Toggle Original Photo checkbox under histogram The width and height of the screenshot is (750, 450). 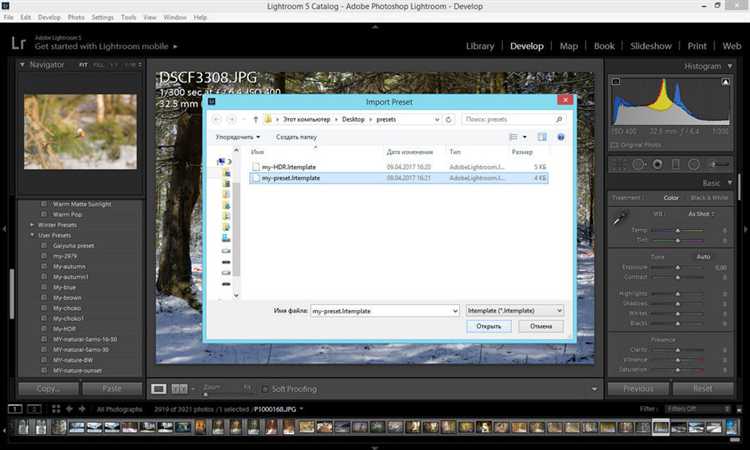[x=614, y=145]
